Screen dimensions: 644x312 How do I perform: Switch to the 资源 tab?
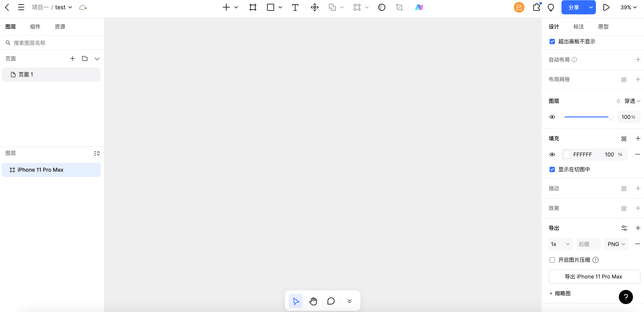60,26
